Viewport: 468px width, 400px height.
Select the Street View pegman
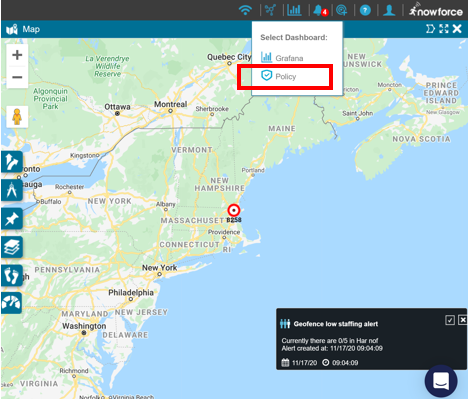tap(17, 117)
